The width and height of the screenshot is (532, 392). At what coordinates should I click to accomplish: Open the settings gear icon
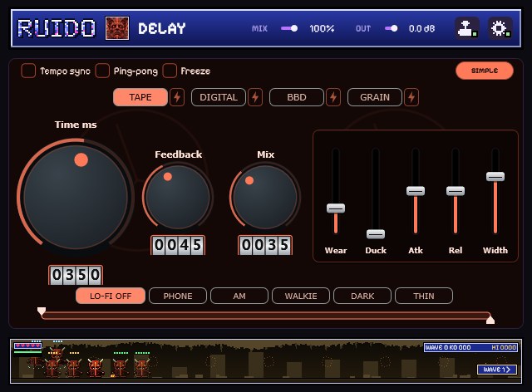[x=500, y=28]
